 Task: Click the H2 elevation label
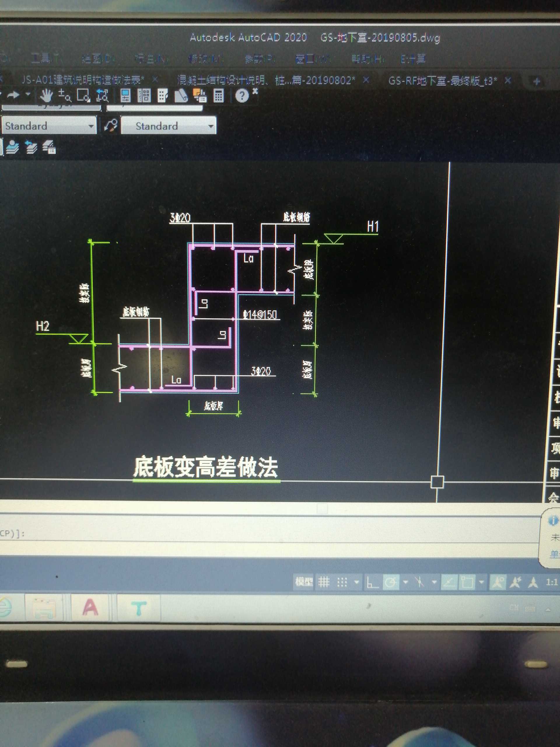(43, 326)
